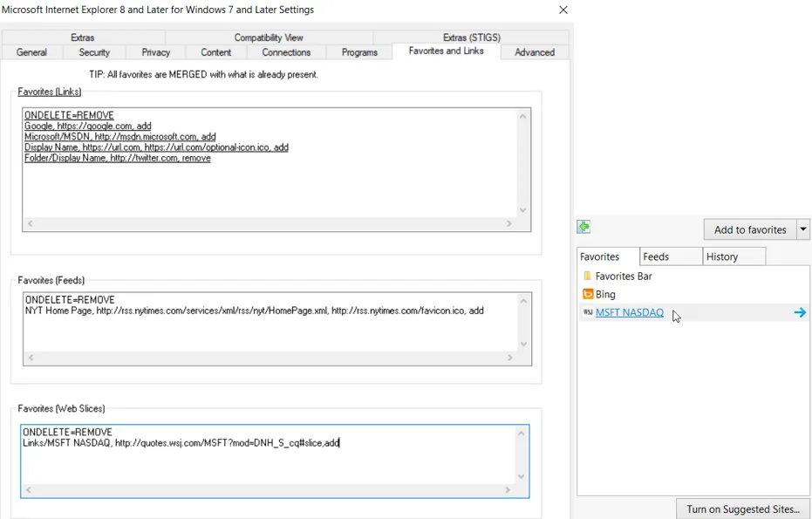The image size is (812, 519).
Task: Click the Bing favicon icon
Action: [x=588, y=294]
